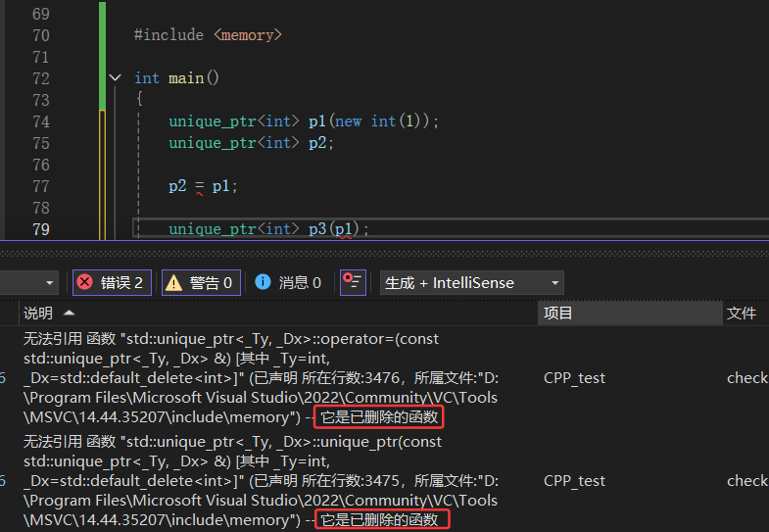
Task: Click the build-only IntelliSense error filter icon
Action: point(353,283)
